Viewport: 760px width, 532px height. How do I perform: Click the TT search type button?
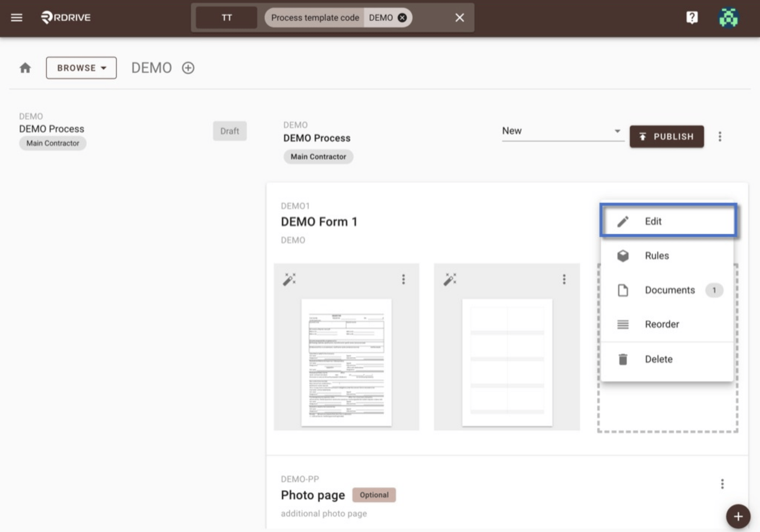pos(226,17)
